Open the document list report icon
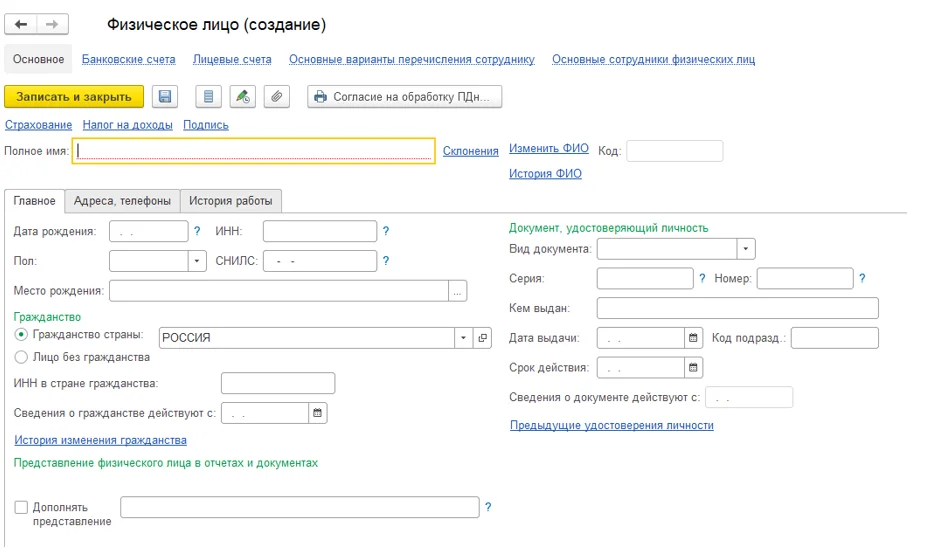Viewport: 926px width, 554px height. click(208, 96)
